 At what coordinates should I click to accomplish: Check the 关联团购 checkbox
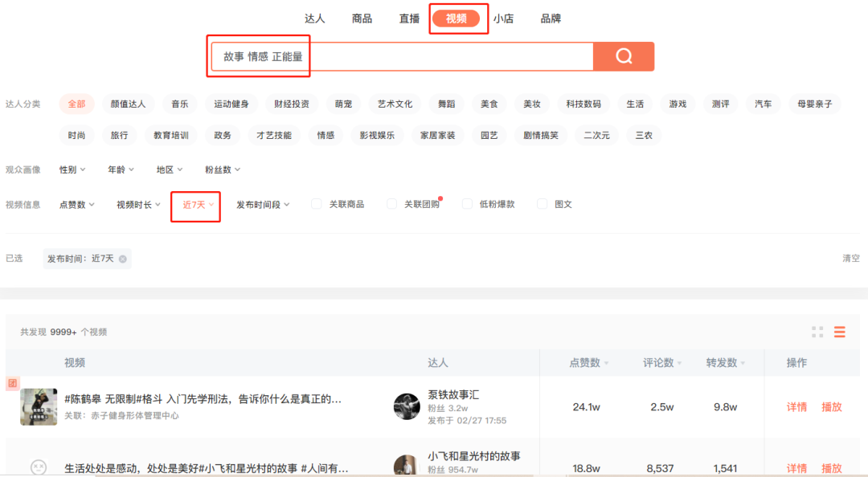coord(392,204)
